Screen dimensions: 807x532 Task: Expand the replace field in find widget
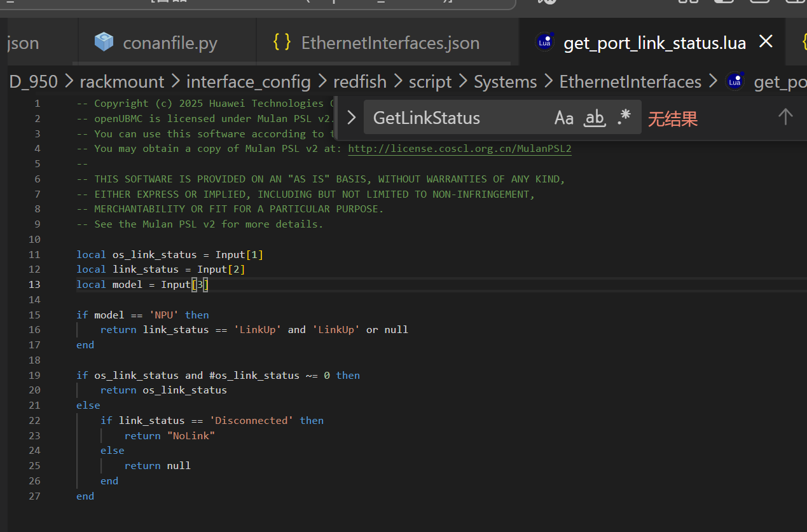click(x=350, y=118)
